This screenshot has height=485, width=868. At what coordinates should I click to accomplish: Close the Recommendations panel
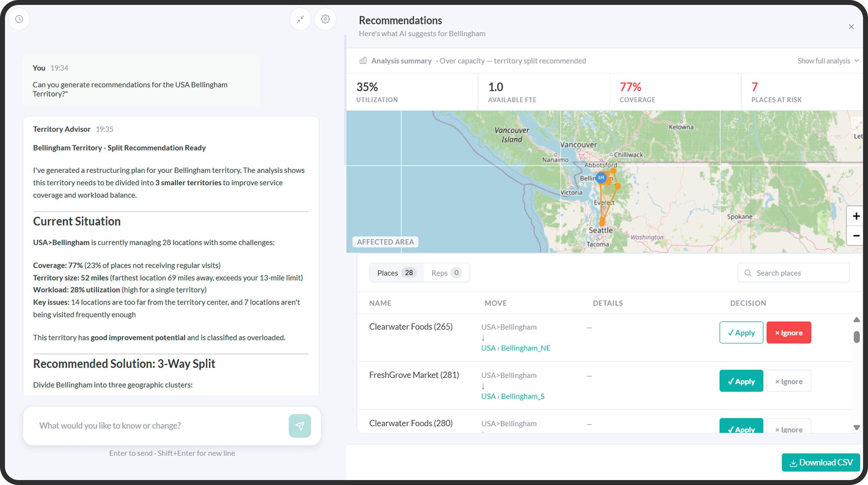tap(851, 27)
